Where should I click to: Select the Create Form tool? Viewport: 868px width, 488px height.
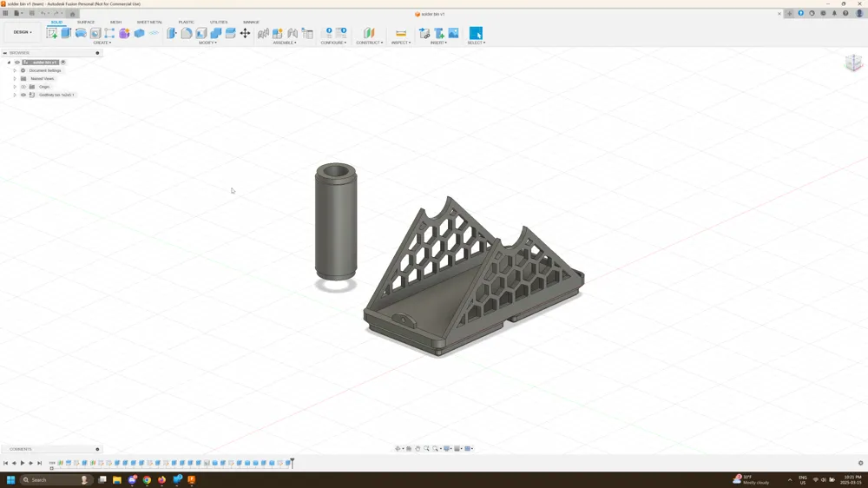tap(124, 33)
